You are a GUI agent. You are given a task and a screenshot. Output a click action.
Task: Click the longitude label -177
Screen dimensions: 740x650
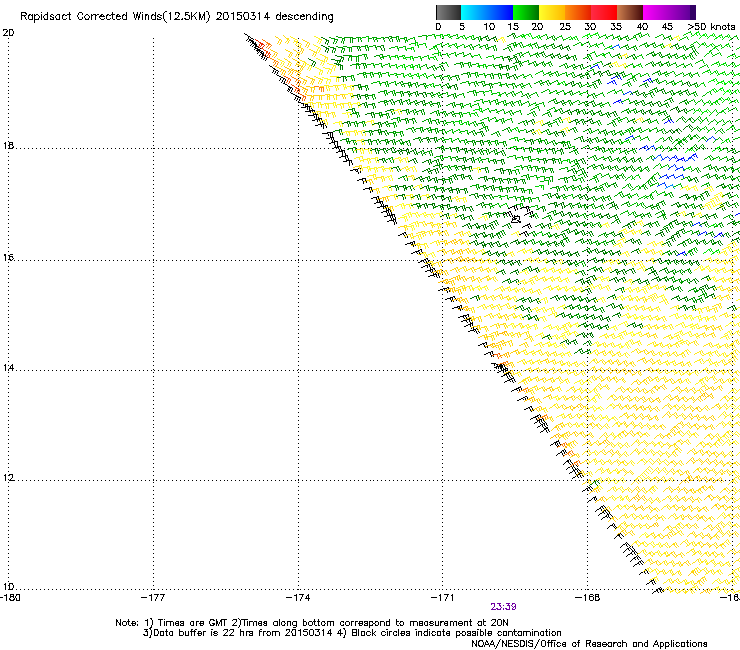tap(153, 598)
